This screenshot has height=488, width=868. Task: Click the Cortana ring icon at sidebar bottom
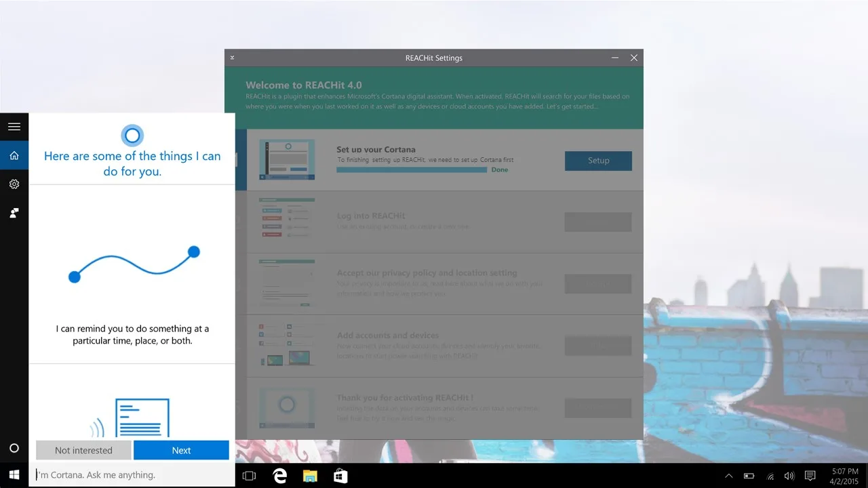tap(14, 448)
